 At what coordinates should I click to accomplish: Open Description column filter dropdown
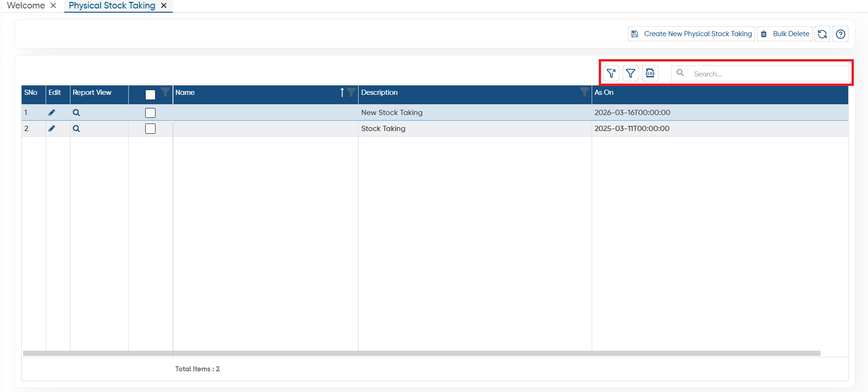point(584,92)
